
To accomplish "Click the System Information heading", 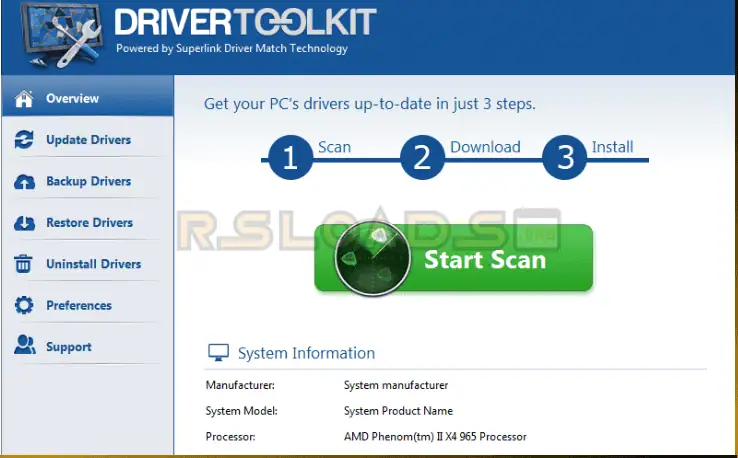I will 306,353.
